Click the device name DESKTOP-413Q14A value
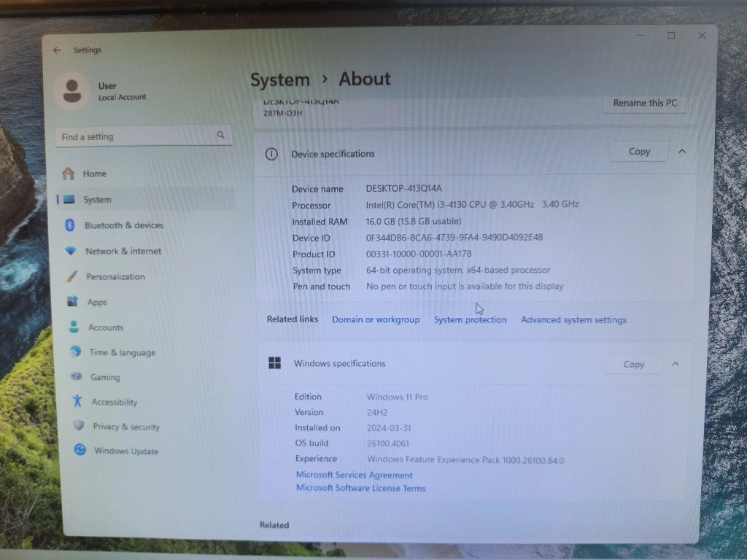This screenshot has width=747, height=560. [403, 189]
